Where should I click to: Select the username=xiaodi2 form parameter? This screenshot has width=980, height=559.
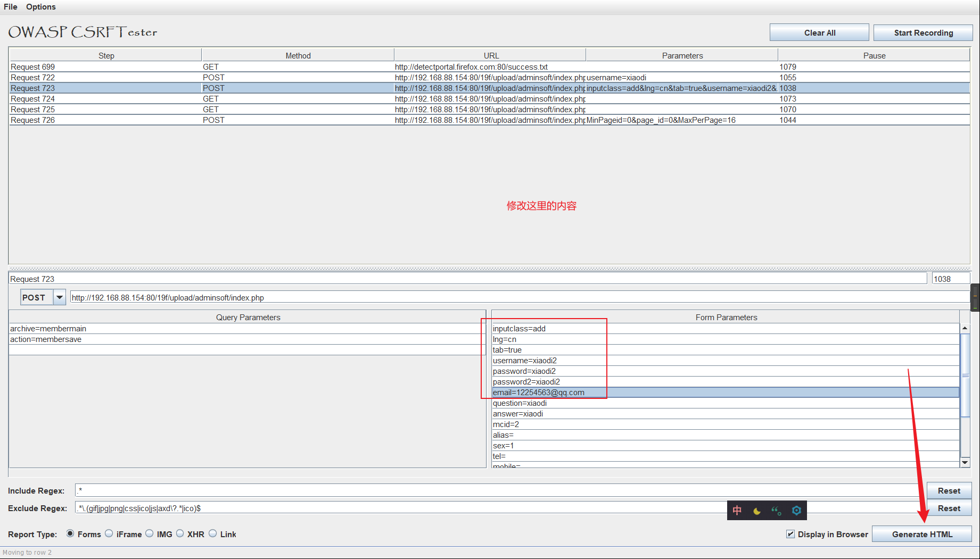pos(726,360)
